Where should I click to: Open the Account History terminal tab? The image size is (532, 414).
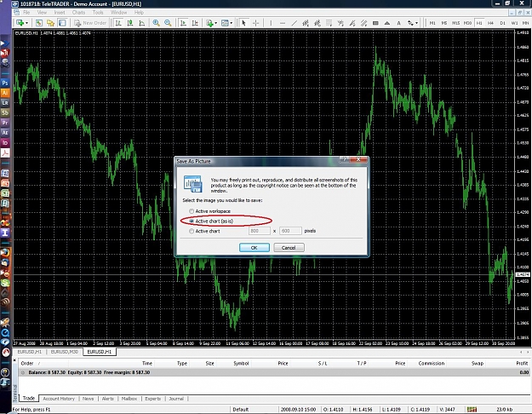(x=59, y=399)
